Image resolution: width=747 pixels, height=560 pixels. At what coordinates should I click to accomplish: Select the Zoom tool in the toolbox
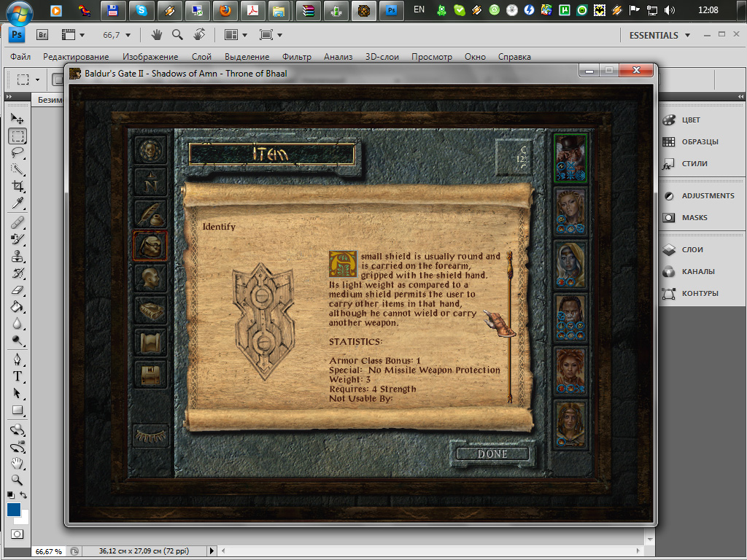point(18,480)
